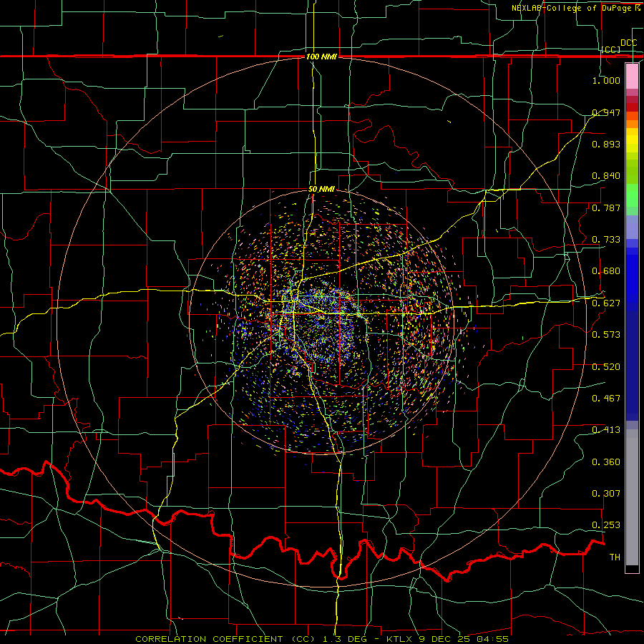Click the 0.733 scale value
The width and height of the screenshot is (644, 644).
[606, 240]
